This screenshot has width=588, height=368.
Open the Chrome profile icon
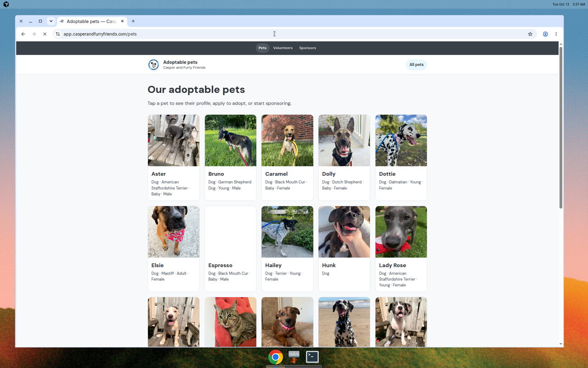(545, 34)
